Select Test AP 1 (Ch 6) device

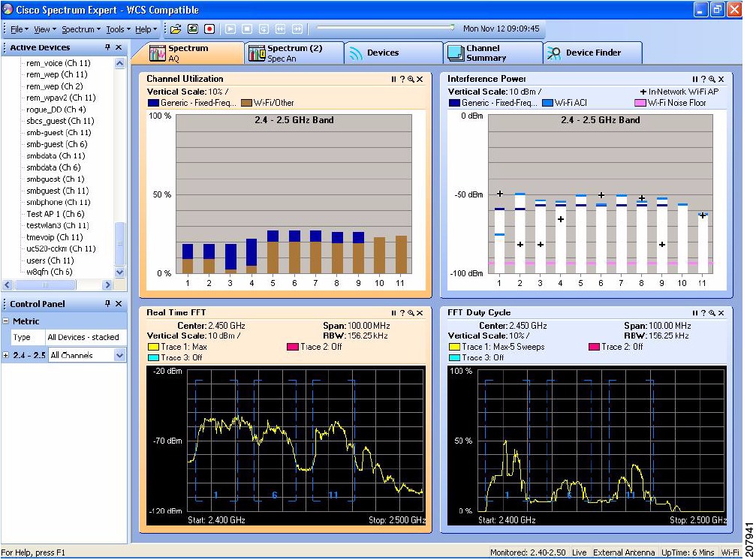tap(56, 213)
